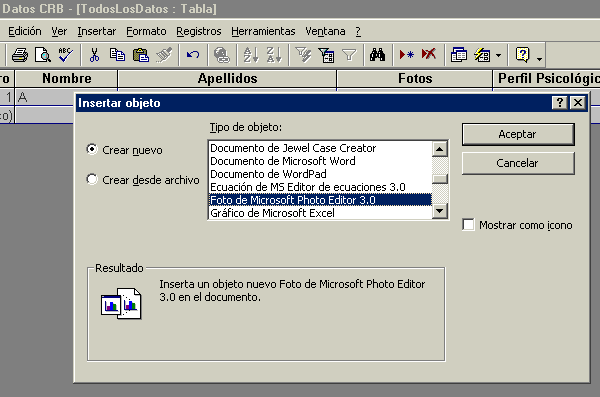Run the spelling check ABC icon

point(65,55)
